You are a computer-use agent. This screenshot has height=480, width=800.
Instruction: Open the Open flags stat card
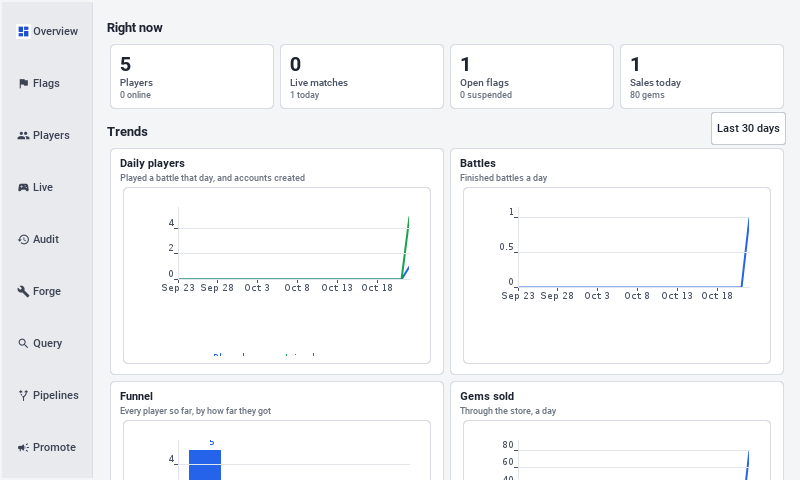point(532,77)
